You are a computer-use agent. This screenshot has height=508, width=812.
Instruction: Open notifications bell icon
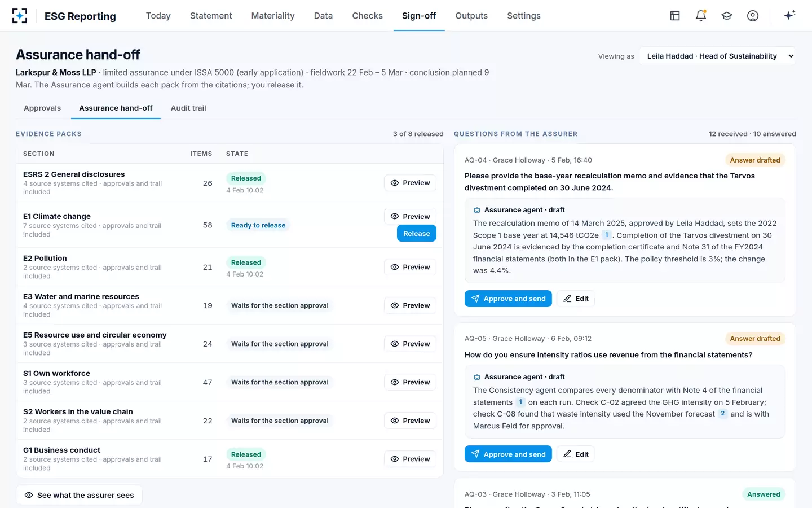coord(701,16)
